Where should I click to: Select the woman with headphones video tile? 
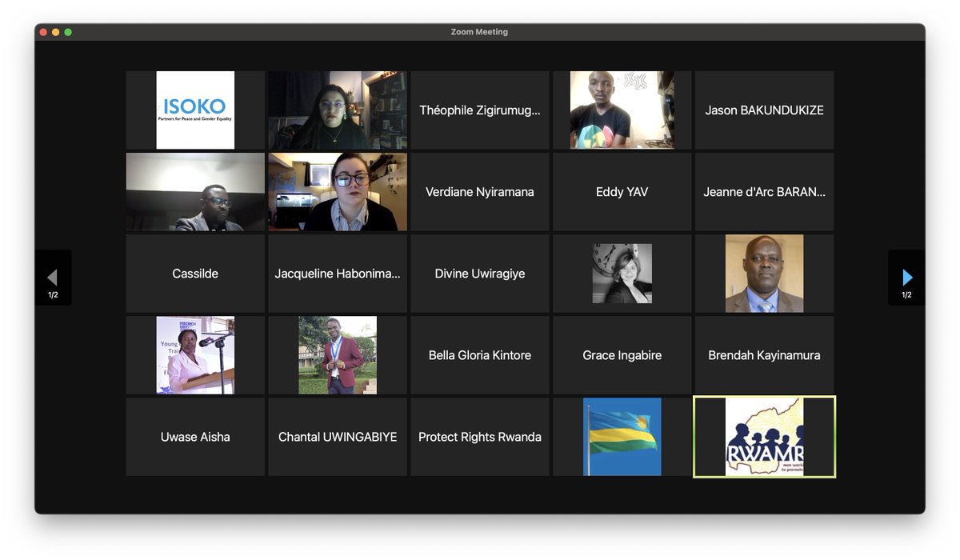click(x=338, y=110)
